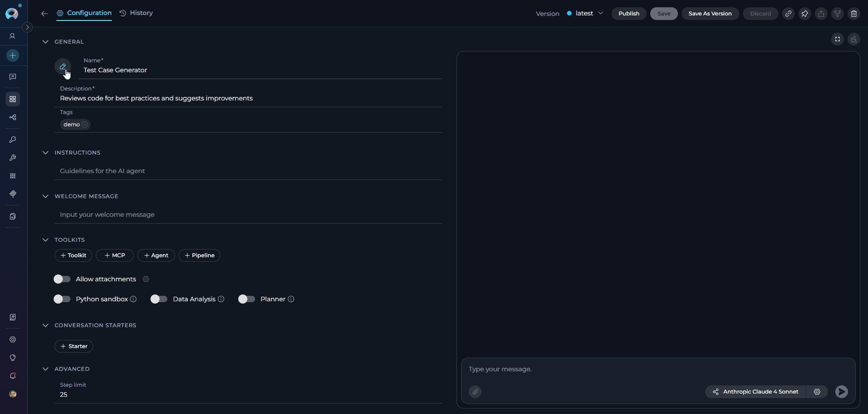Click the fullscreen chat expand icon
Image resolution: width=868 pixels, height=414 pixels.
pos(837,39)
